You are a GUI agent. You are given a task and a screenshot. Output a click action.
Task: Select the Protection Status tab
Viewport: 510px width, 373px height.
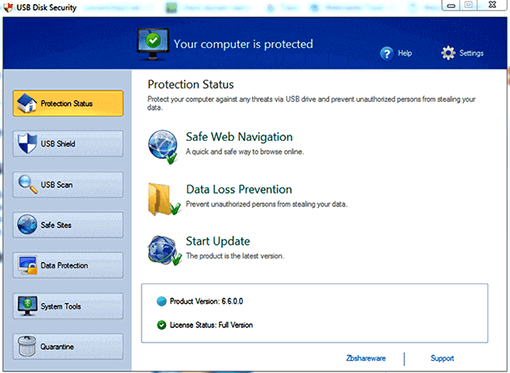tap(68, 103)
